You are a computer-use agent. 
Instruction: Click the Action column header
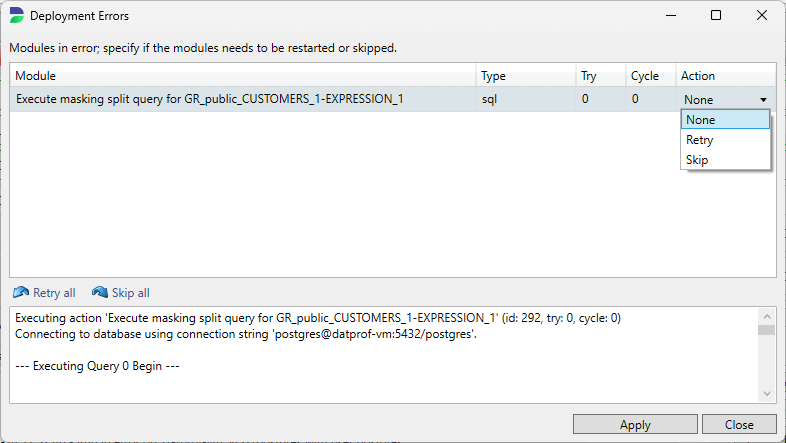[x=725, y=76]
